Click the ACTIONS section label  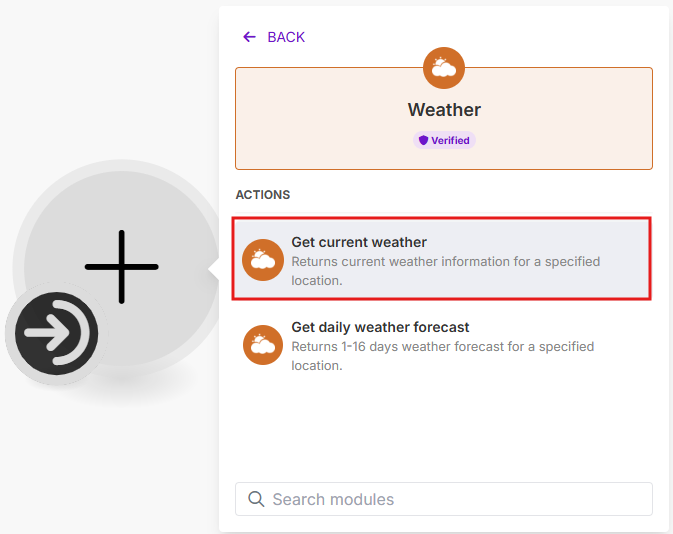[263, 195]
